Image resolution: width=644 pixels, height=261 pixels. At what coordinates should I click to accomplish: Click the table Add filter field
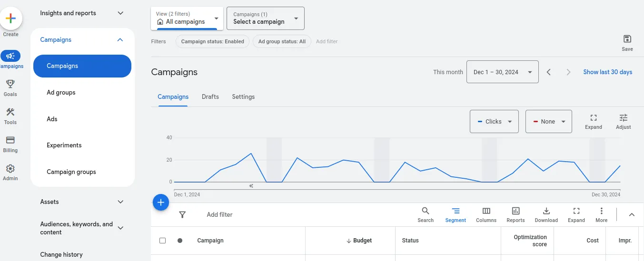(x=219, y=215)
